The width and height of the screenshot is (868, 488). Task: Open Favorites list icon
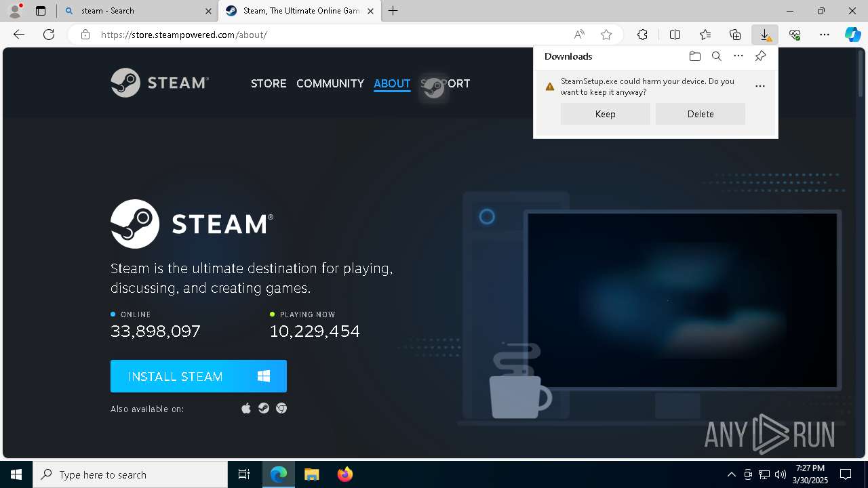point(705,35)
